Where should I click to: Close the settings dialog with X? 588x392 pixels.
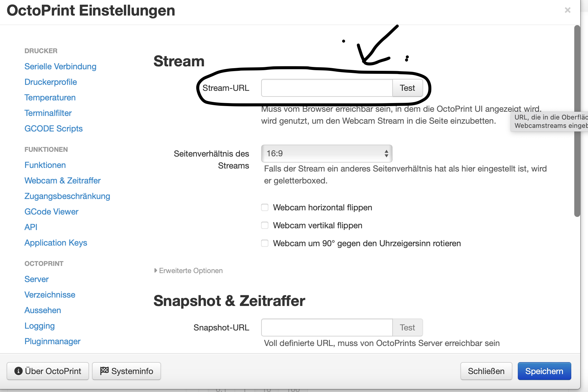(x=567, y=10)
